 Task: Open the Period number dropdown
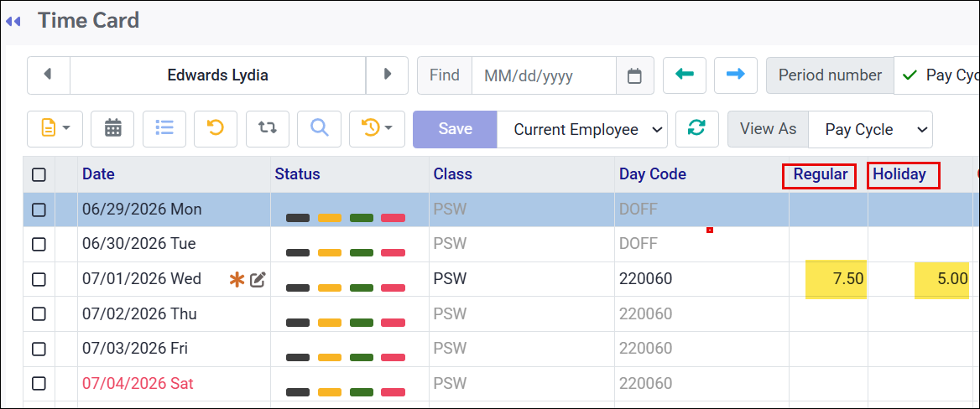coord(936,75)
